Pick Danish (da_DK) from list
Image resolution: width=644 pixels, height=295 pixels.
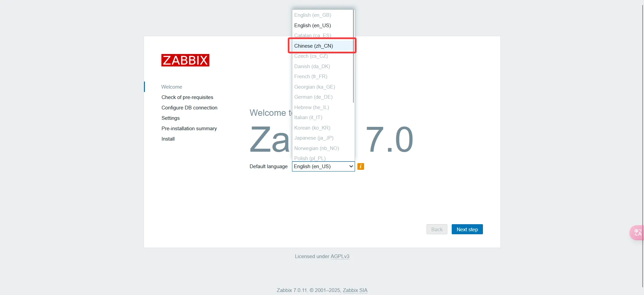323,66
